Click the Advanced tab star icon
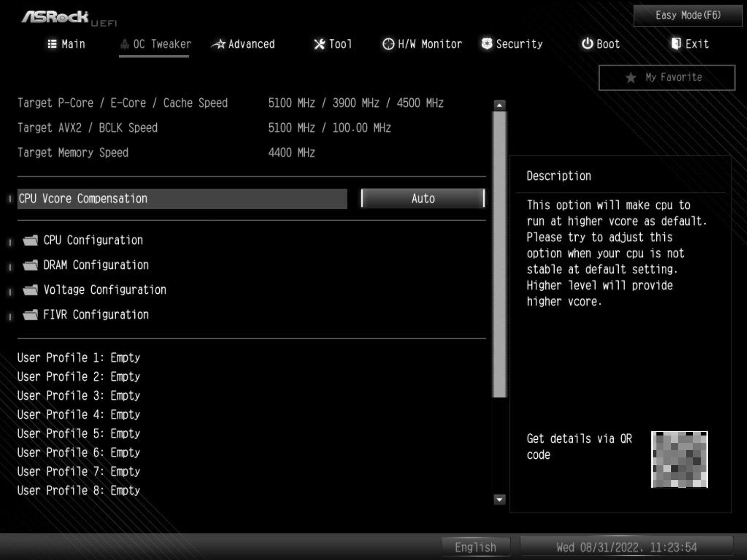This screenshot has width=747, height=560. (219, 44)
